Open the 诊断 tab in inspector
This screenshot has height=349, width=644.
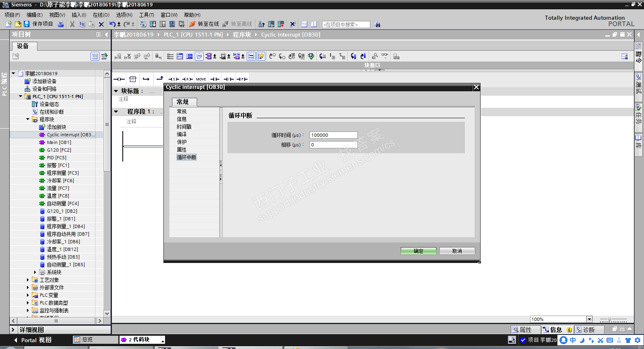[x=590, y=330]
